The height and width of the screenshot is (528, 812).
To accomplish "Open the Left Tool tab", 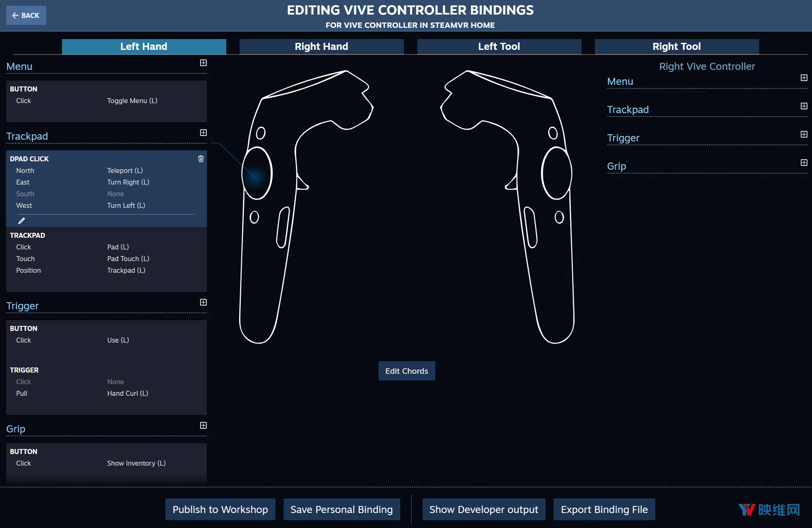I will [499, 47].
